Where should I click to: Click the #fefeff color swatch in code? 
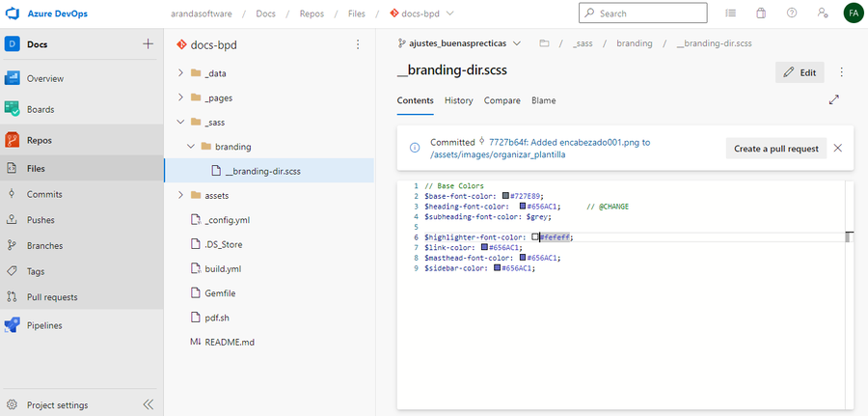tap(535, 236)
